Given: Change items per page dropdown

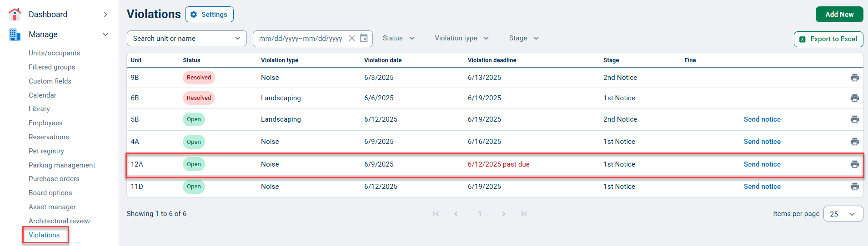Looking at the screenshot, I should (x=843, y=214).
